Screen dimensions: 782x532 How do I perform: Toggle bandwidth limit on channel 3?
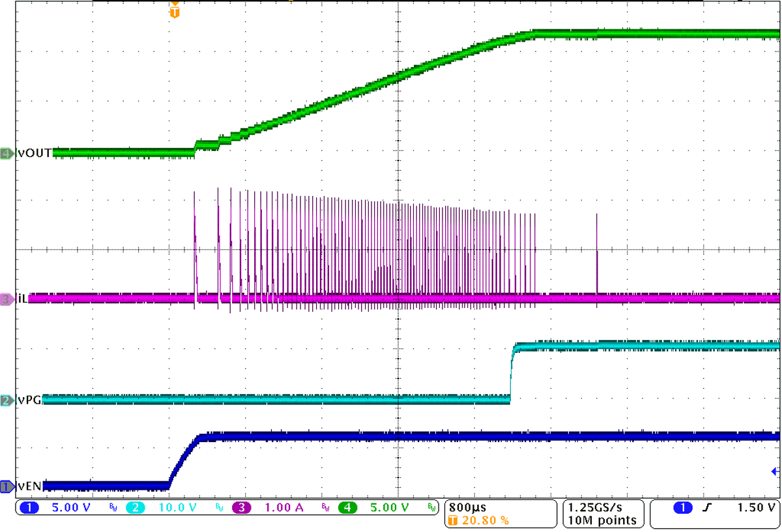pyautogui.click(x=324, y=506)
